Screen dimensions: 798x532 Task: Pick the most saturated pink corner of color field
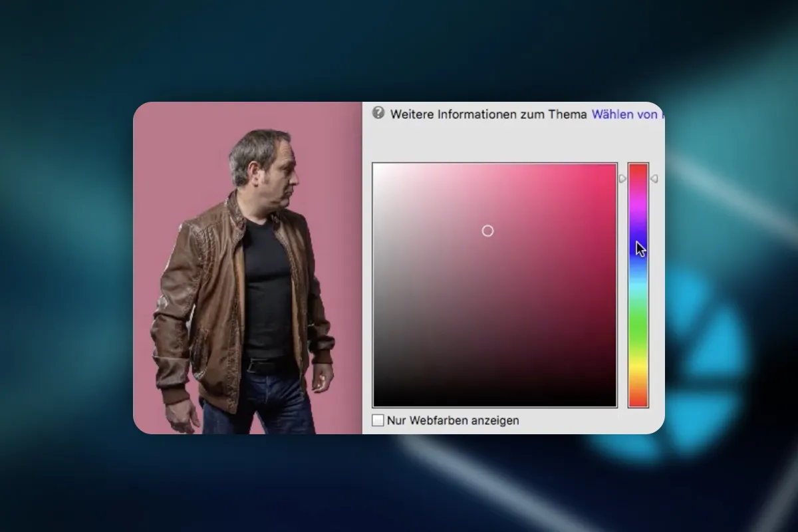pyautogui.click(x=613, y=167)
